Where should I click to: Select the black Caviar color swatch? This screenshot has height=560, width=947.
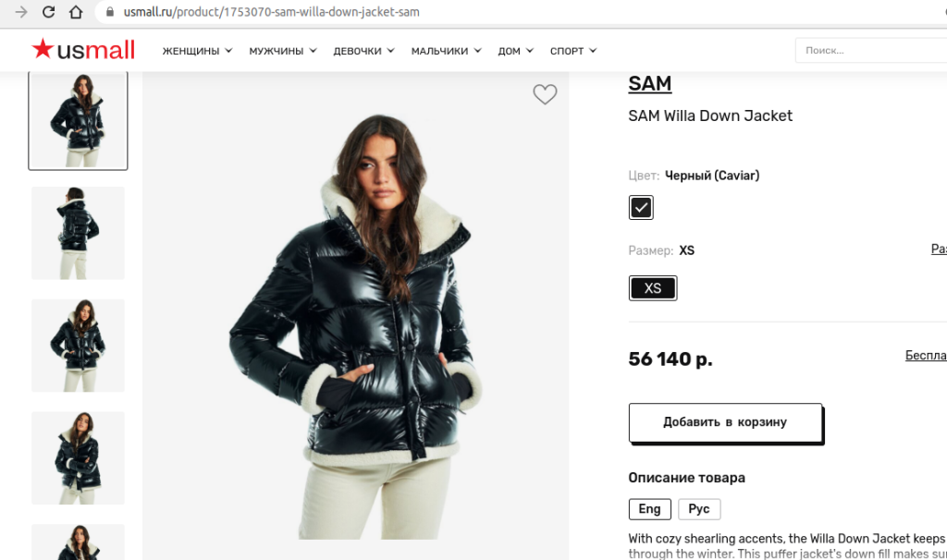point(641,207)
